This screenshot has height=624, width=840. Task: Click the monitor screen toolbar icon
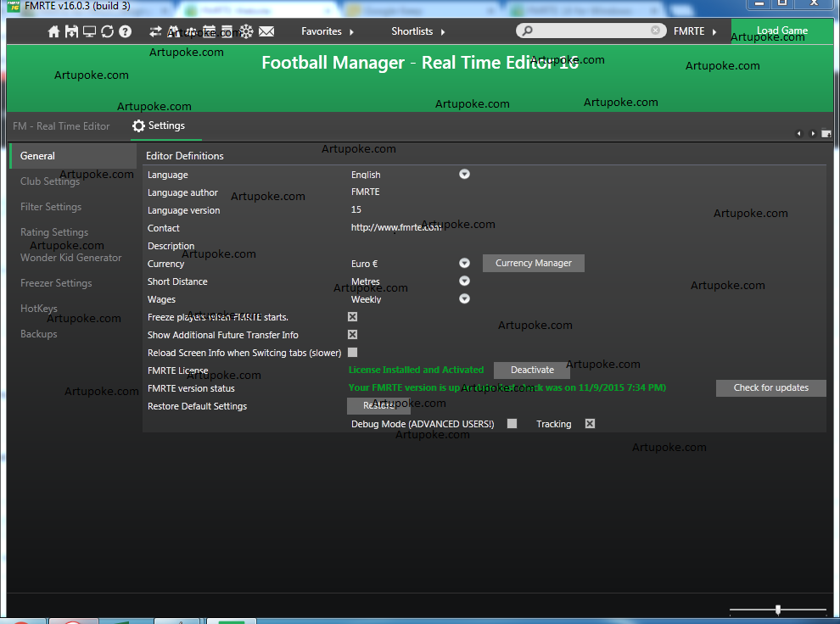89,31
